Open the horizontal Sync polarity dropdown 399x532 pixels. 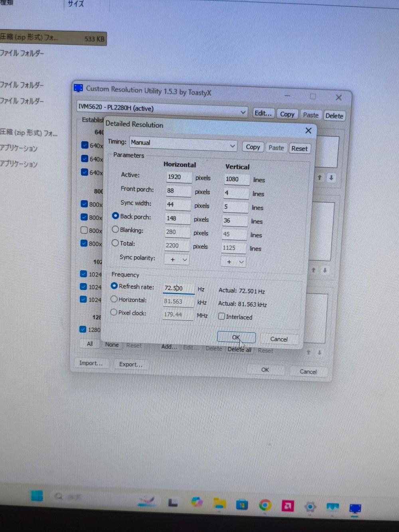176,259
